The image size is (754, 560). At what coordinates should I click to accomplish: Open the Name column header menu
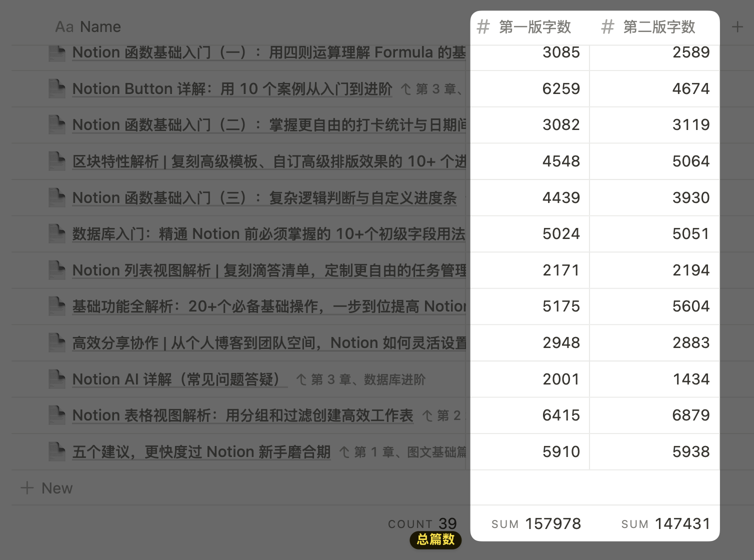(x=88, y=27)
